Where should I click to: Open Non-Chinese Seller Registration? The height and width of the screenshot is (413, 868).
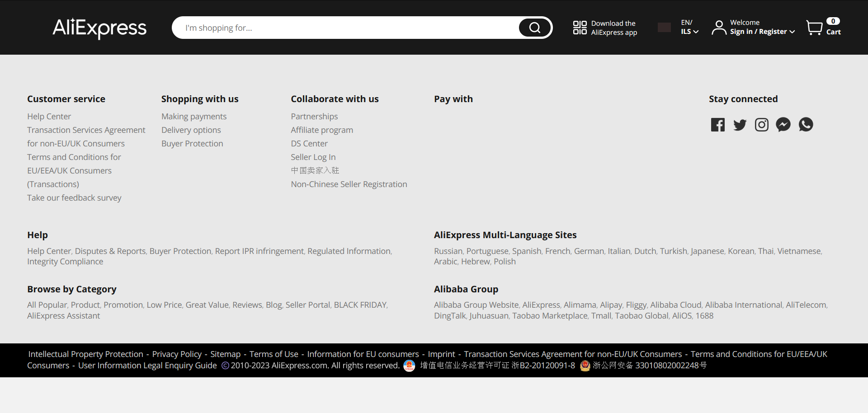tap(349, 184)
